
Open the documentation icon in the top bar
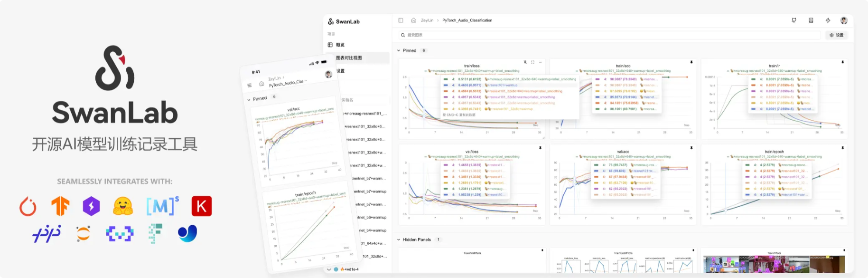coord(811,20)
